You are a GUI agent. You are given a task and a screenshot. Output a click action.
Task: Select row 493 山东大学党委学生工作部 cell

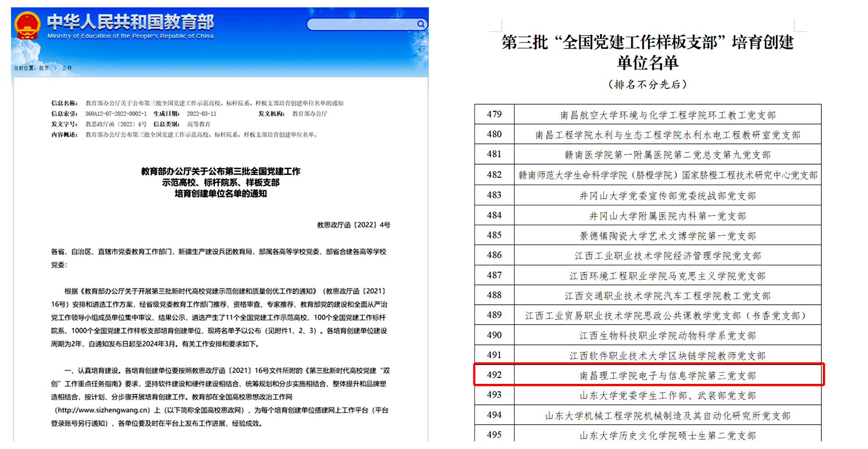[x=668, y=396]
